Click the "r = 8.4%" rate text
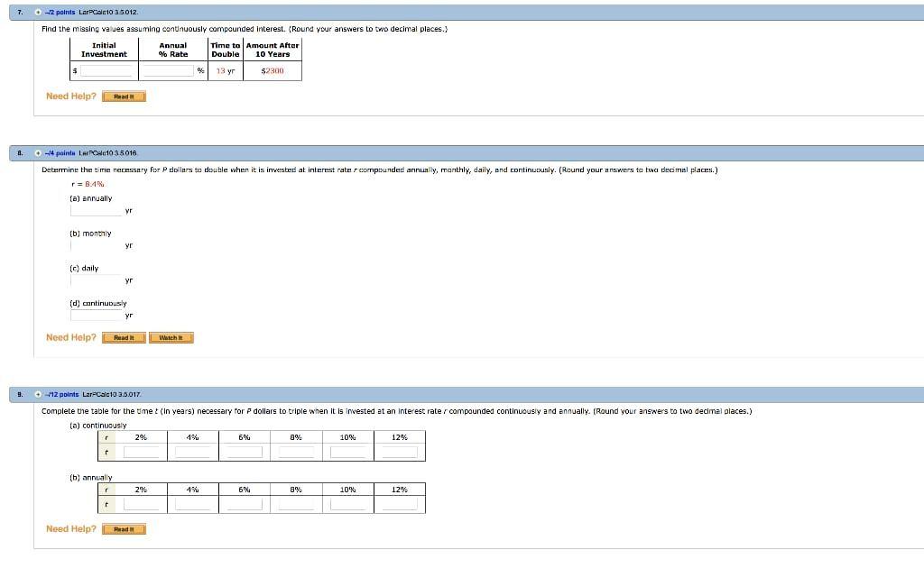This screenshot has height=568, width=924. coord(88,184)
